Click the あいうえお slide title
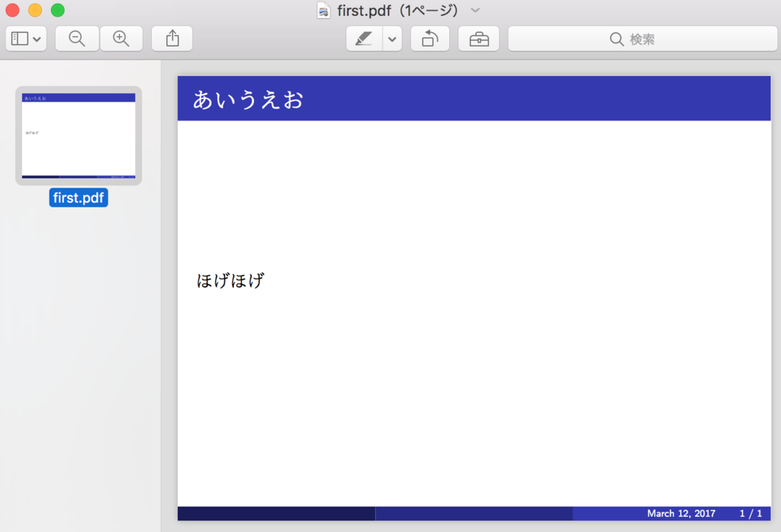 [248, 100]
